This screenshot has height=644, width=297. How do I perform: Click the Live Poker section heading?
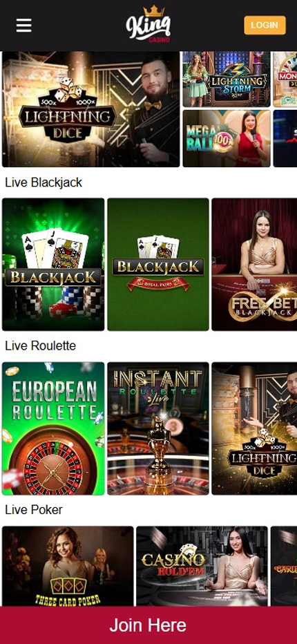click(34, 510)
